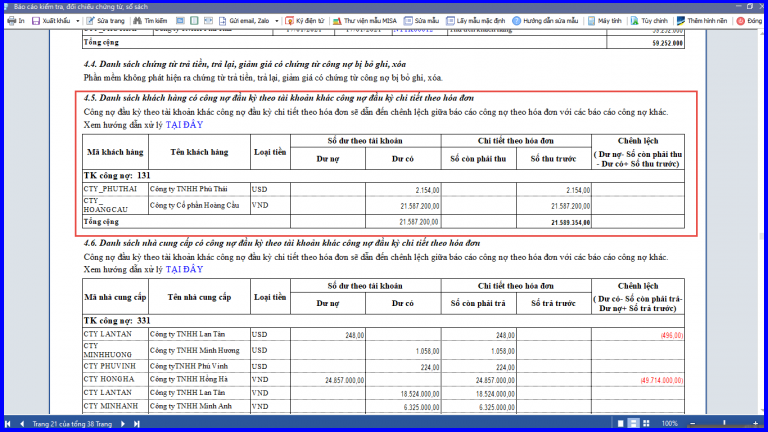Switch to single page view mode

click(x=621, y=424)
